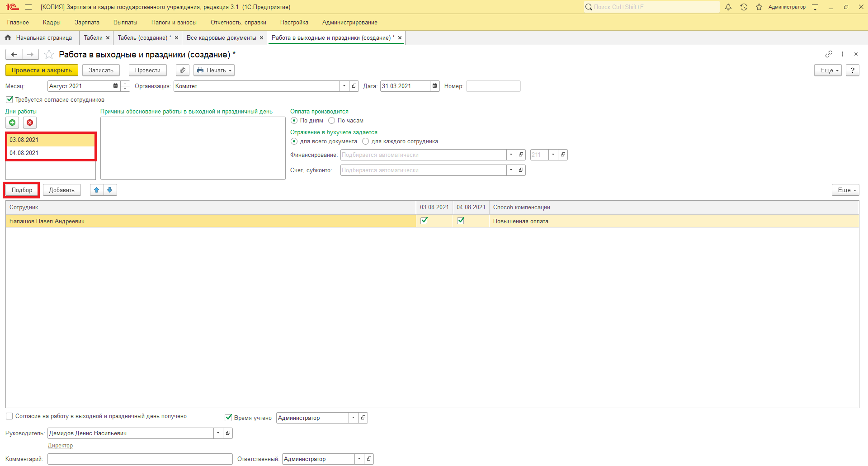Open attached files paperclip button

pos(183,71)
